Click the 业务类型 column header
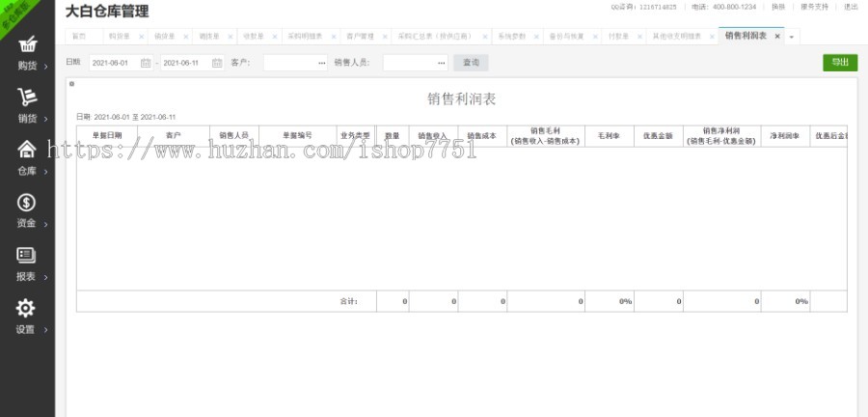The image size is (868, 417). 356,136
